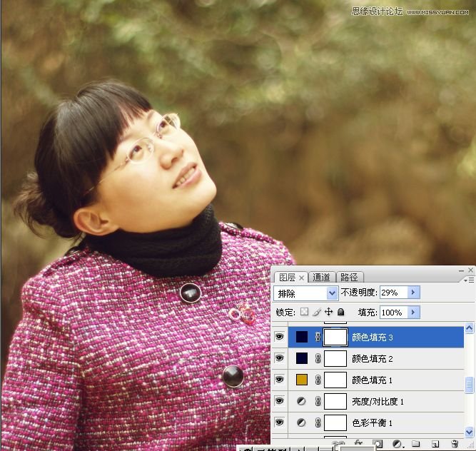476x451 pixels.
Task: Hide the 颜色填充 3 layer
Action: tap(279, 337)
